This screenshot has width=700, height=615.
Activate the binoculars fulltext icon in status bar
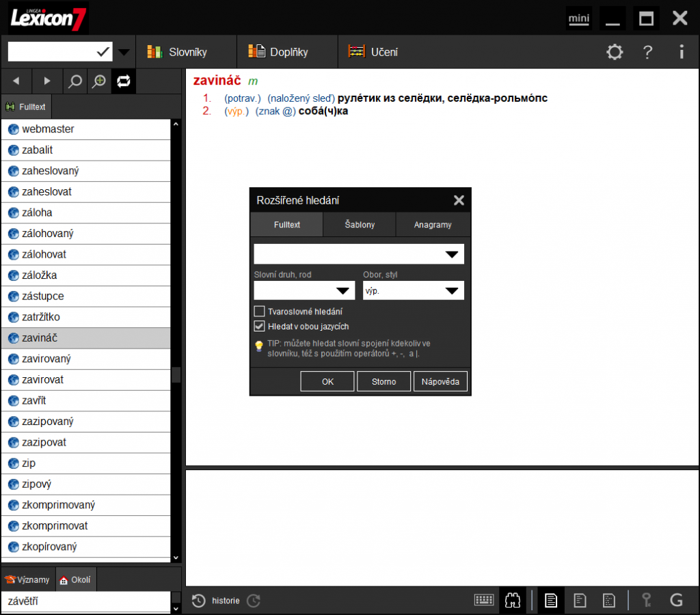512,599
